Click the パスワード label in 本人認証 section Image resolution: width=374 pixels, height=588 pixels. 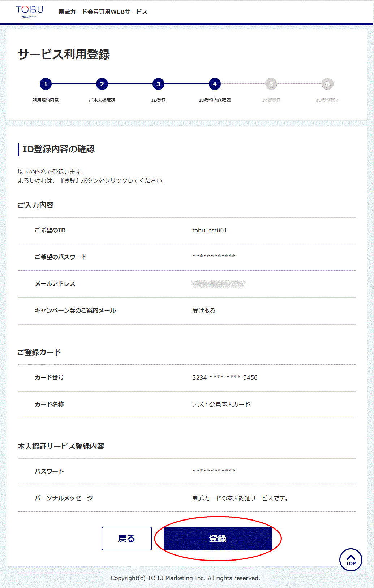pyautogui.click(x=49, y=471)
